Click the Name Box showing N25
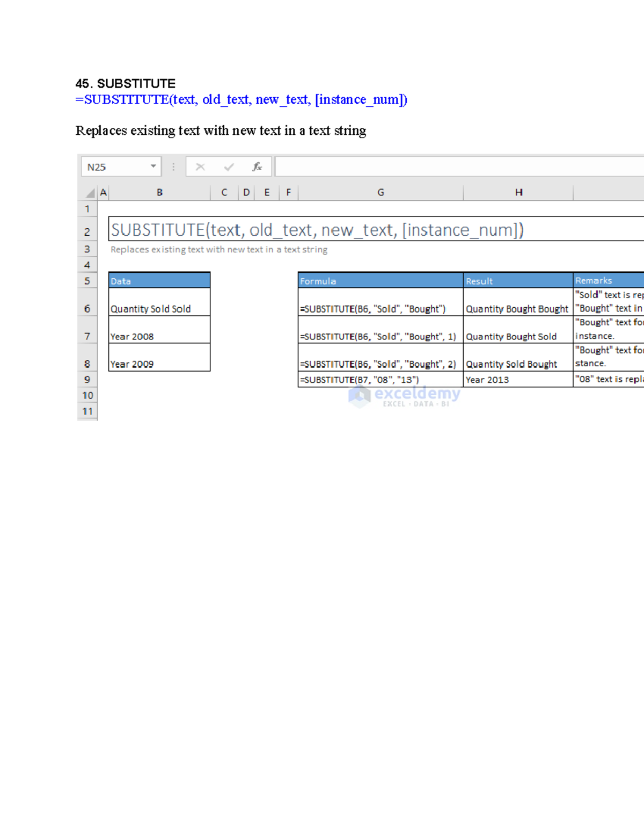Viewport: 644px width, 834px height. click(x=121, y=166)
